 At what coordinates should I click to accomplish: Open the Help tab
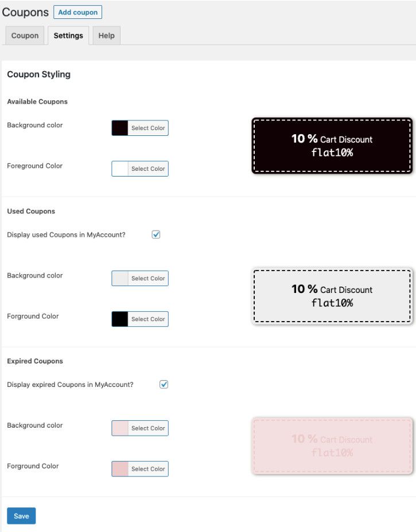(106, 36)
